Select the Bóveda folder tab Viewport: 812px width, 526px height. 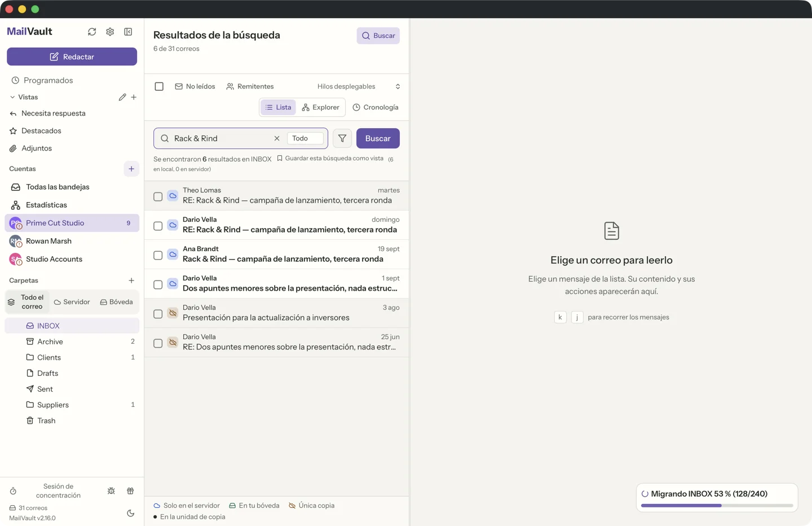click(x=117, y=302)
